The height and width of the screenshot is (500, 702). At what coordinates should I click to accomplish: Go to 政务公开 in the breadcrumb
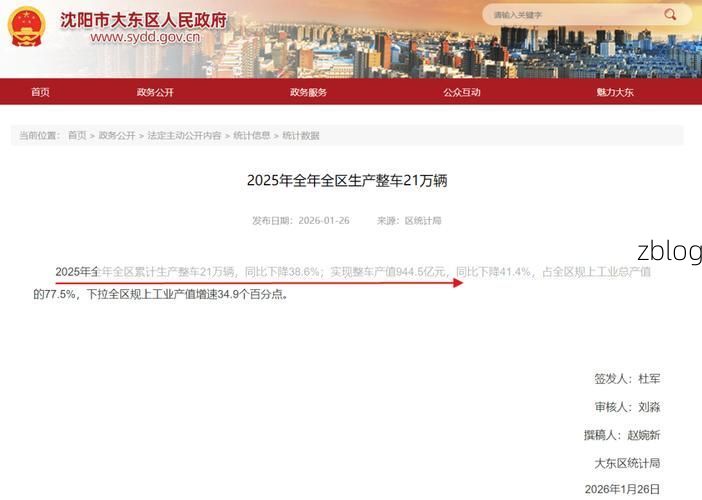pyautogui.click(x=116, y=135)
